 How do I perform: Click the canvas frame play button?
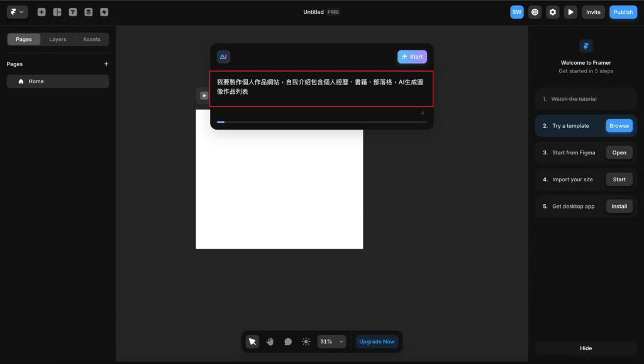[x=204, y=96]
